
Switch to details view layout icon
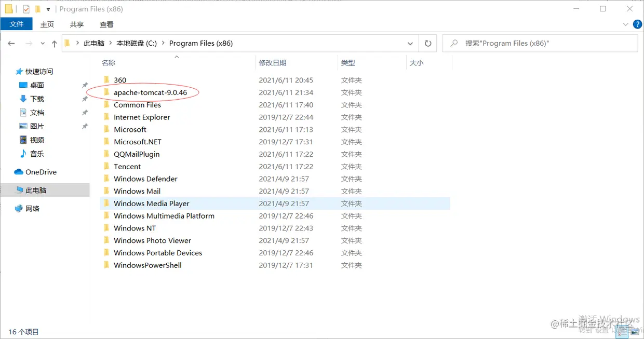point(623,332)
